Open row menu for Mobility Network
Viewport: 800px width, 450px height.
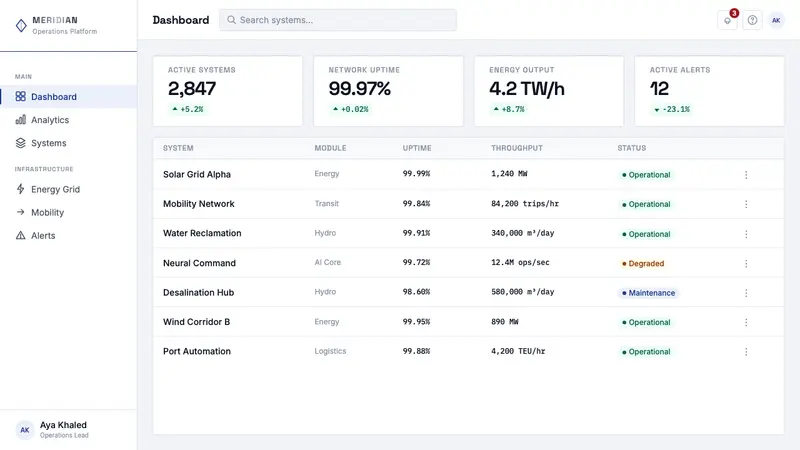tap(746, 204)
